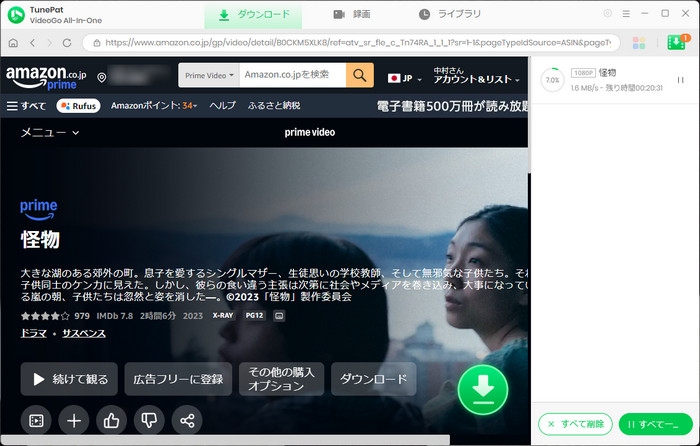Click the Amazon.co.jp prime logo
The height and width of the screenshot is (446, 700).
tap(46, 77)
